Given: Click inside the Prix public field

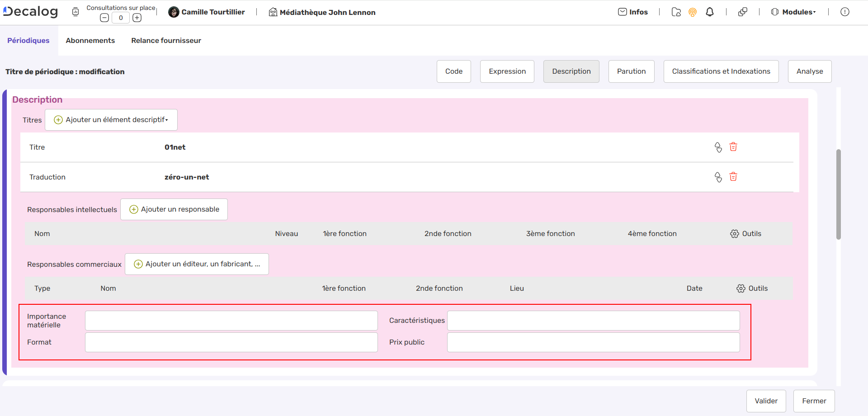Looking at the screenshot, I should [x=593, y=342].
